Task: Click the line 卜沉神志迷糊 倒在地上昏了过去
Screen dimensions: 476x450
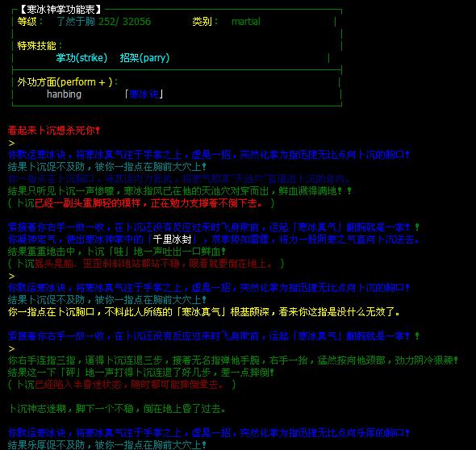Action: click(117, 409)
